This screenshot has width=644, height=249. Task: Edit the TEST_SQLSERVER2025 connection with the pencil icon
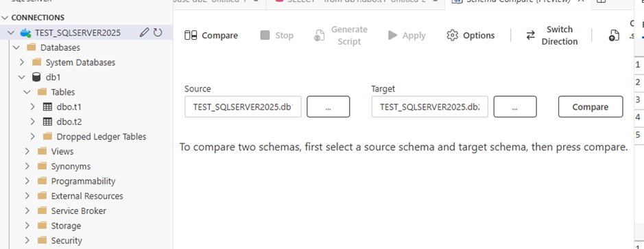click(144, 32)
